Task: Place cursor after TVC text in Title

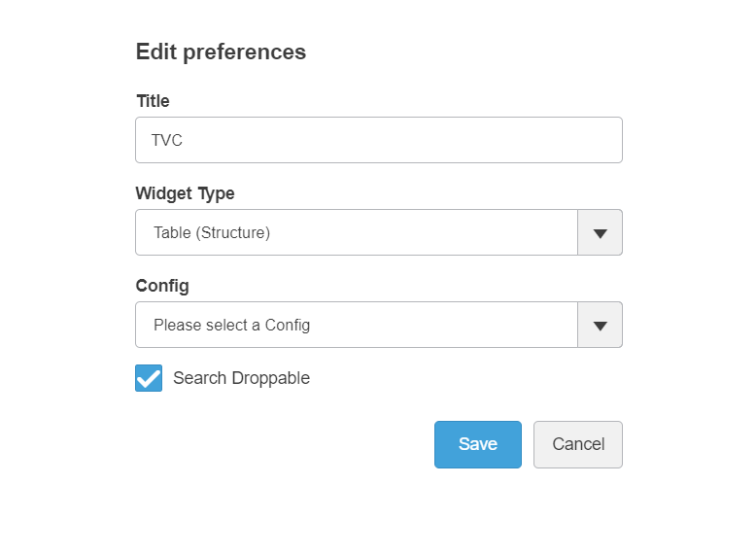Action: coord(185,140)
